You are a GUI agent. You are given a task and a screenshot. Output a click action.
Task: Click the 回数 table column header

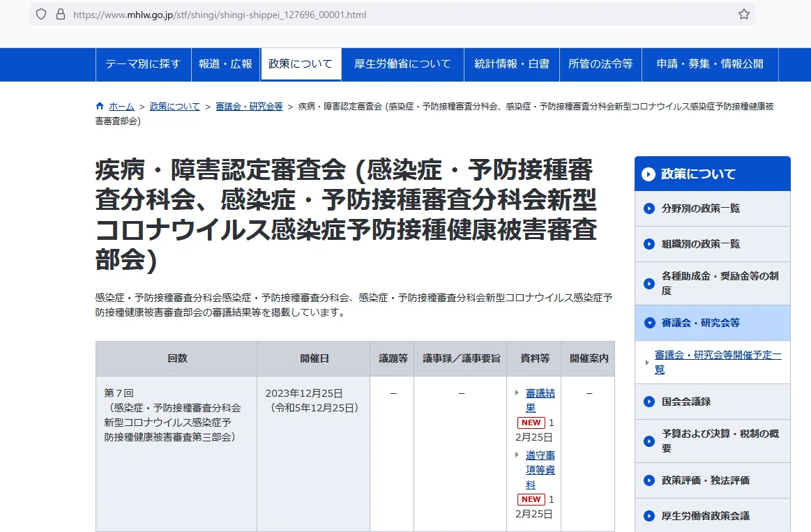click(x=177, y=358)
